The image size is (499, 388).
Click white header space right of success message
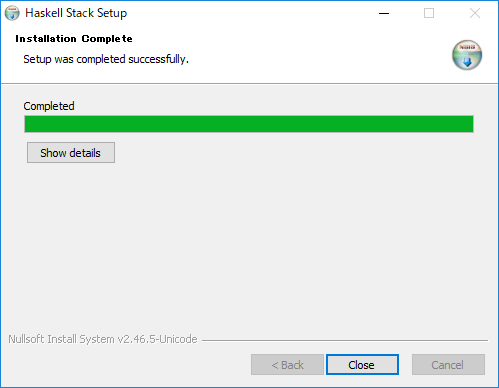(x=317, y=59)
